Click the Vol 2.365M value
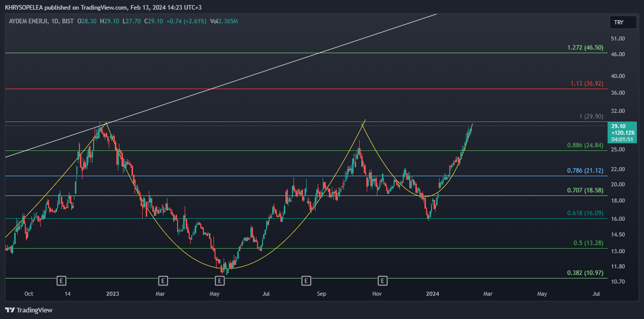 [x=224, y=21]
